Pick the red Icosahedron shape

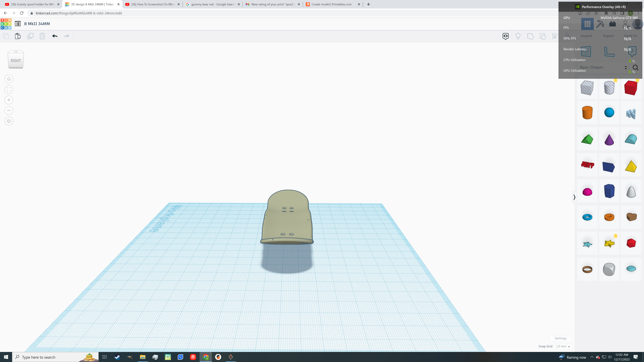click(631, 243)
